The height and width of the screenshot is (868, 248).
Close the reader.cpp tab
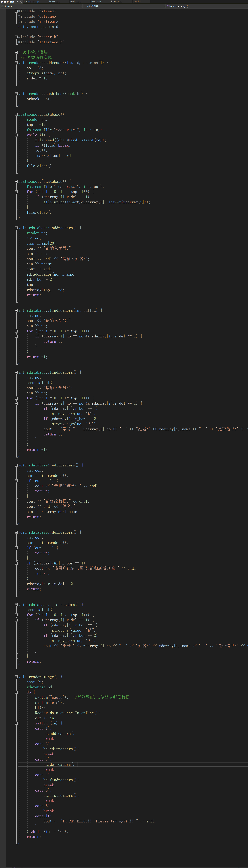click(21, 2)
